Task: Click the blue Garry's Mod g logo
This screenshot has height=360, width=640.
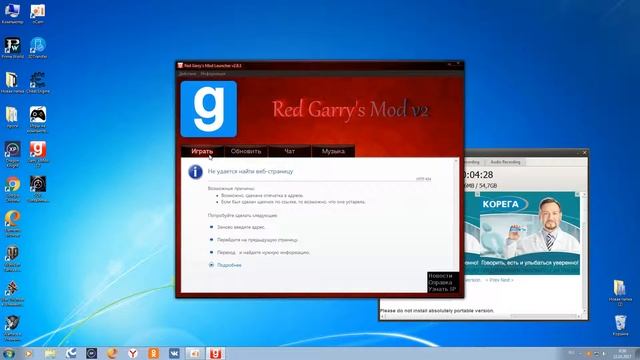Action: click(x=209, y=109)
